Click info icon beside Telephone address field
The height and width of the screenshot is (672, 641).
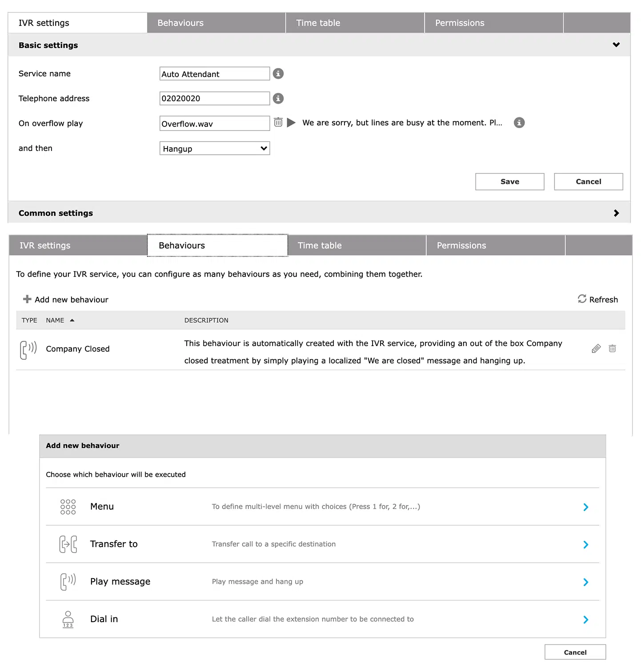(x=278, y=98)
